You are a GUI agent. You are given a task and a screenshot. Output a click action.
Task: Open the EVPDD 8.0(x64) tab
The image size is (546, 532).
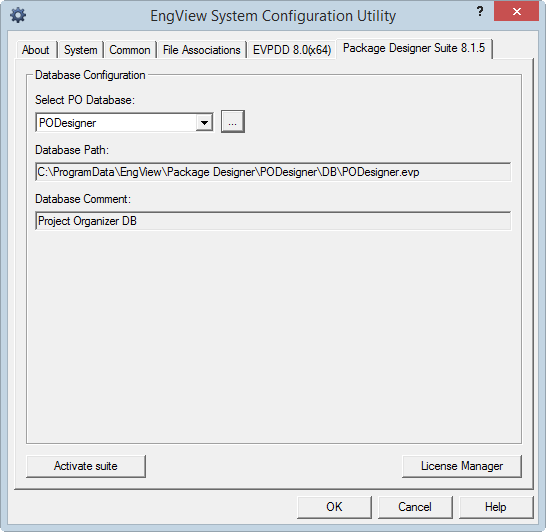(292, 50)
